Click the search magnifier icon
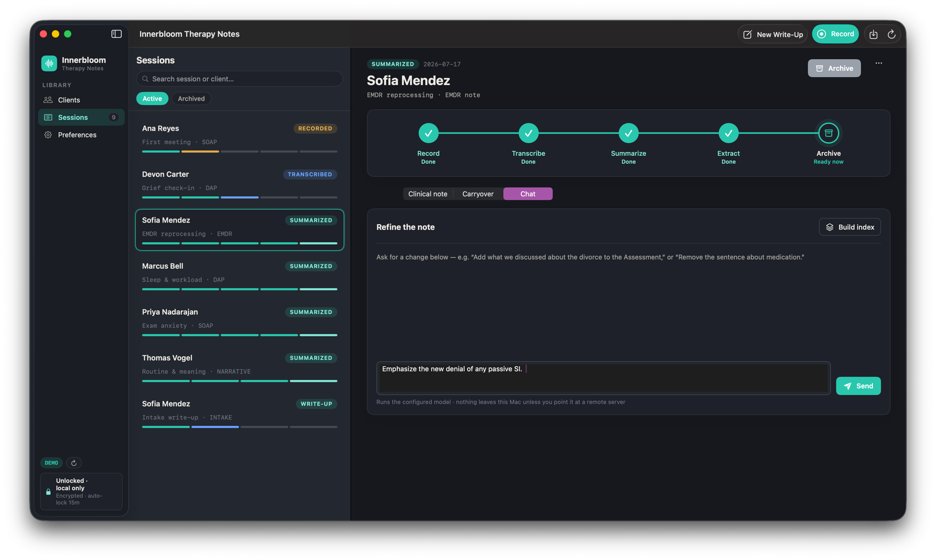This screenshot has height=560, width=936. 146,79
